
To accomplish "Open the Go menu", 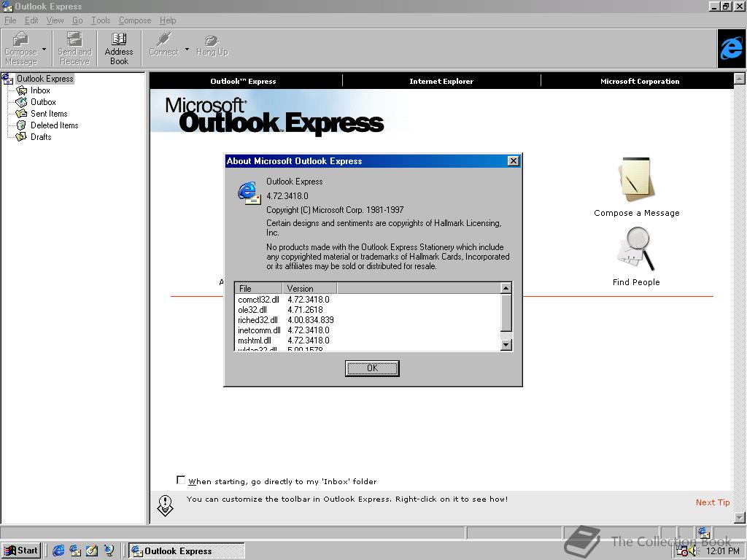I will [x=77, y=20].
